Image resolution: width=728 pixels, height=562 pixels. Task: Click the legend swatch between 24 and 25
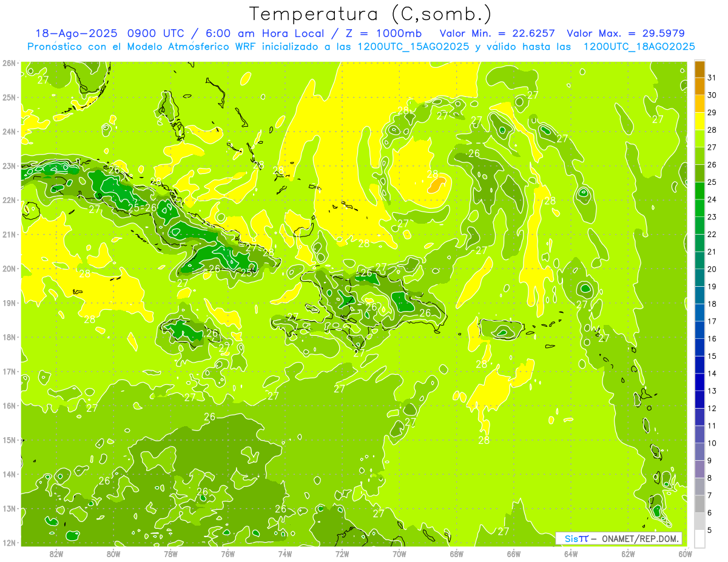pyautogui.click(x=699, y=191)
